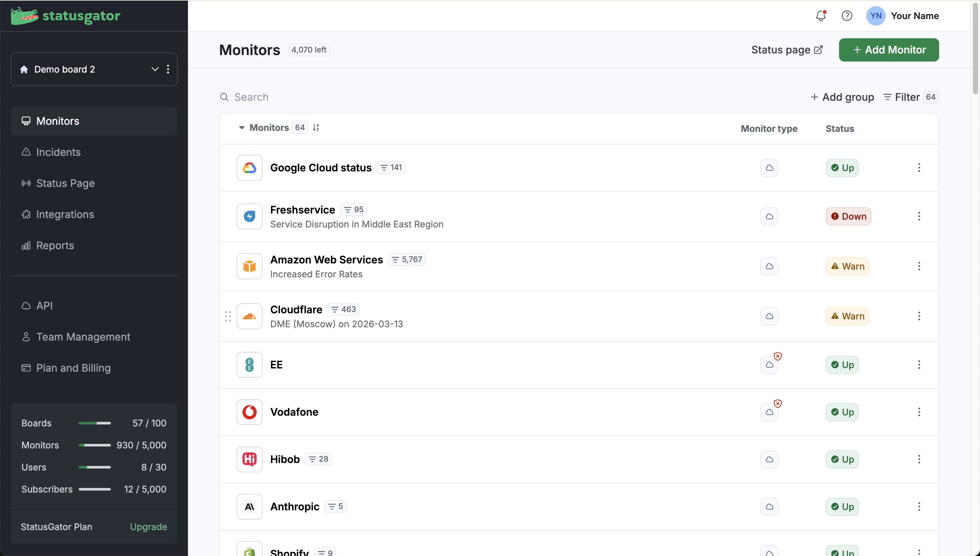Click the Vodafone logo thumbnail
Image resolution: width=980 pixels, height=556 pixels.
pos(250,412)
